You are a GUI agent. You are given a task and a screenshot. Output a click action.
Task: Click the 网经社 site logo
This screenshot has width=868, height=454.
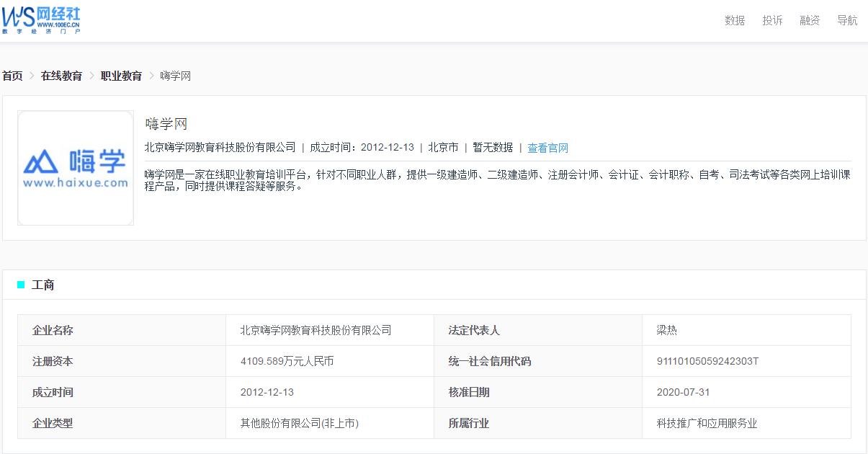[41, 19]
